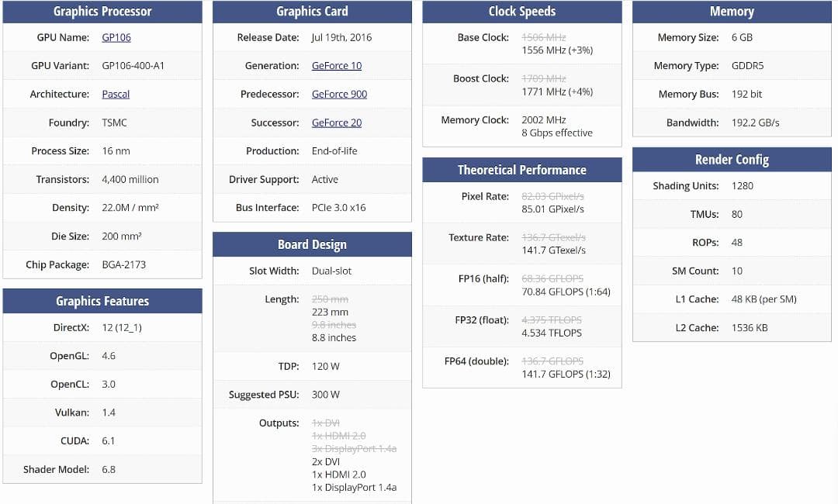Click the Render Config section header

pos(732,160)
